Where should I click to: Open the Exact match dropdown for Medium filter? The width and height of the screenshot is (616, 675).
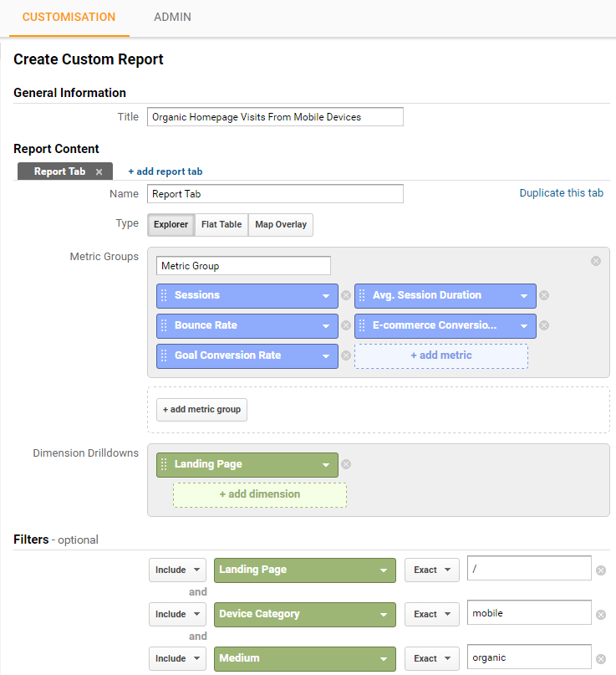click(x=431, y=658)
